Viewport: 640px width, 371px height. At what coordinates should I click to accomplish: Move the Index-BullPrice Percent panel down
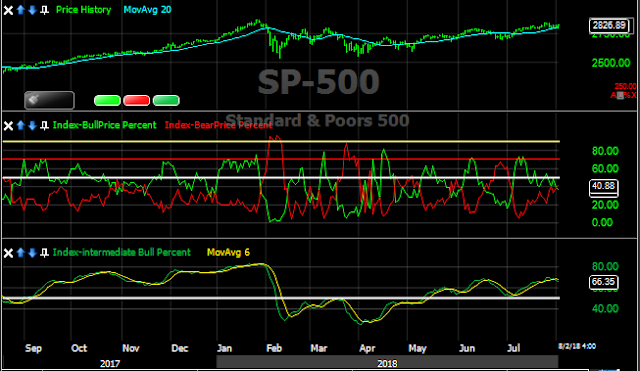click(32, 125)
